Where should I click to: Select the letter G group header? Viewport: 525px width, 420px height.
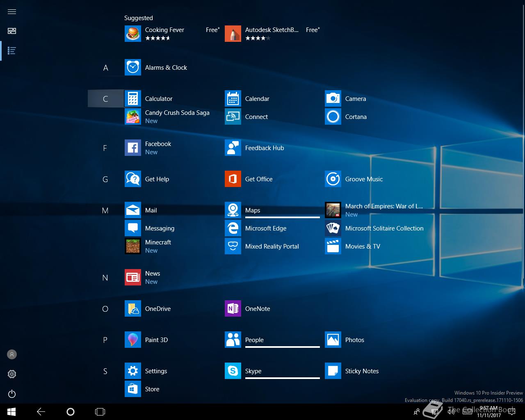pyautogui.click(x=105, y=179)
